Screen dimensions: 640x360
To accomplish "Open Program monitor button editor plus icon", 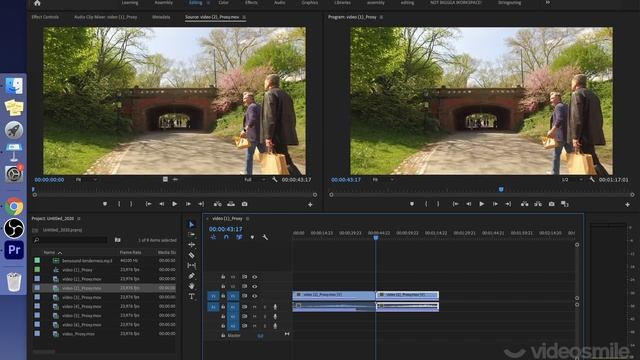I will tap(627, 204).
